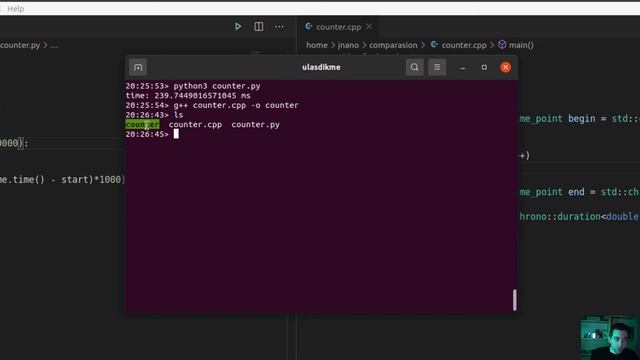The height and width of the screenshot is (360, 640).
Task: Click the 'begin' variable in the C++ code
Action: tap(582, 118)
